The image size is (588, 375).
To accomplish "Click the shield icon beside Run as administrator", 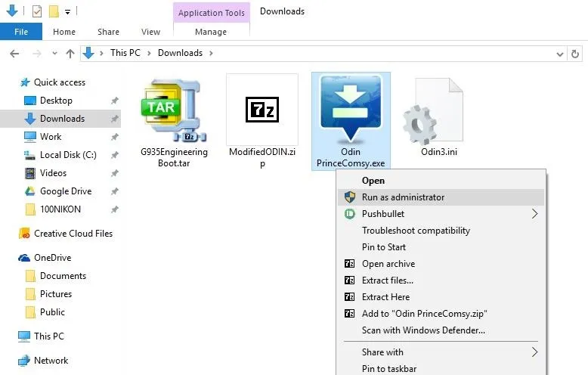I will [x=349, y=197].
